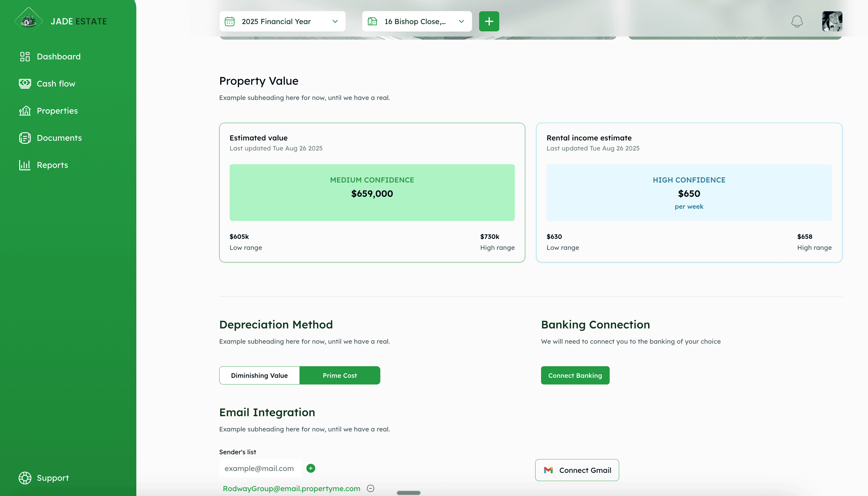Open the Properties sidebar item
Screen dimensions: 868x496
[x=57, y=111]
